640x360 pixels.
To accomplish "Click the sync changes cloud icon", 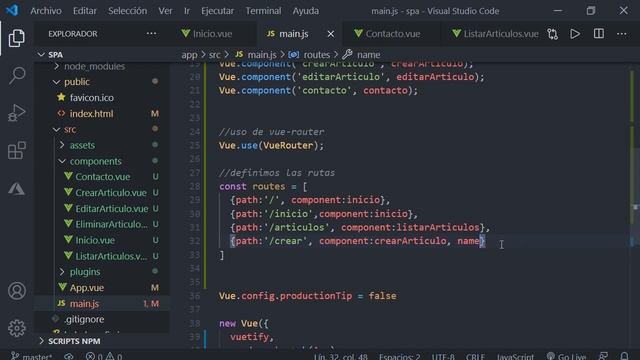I will (69, 356).
